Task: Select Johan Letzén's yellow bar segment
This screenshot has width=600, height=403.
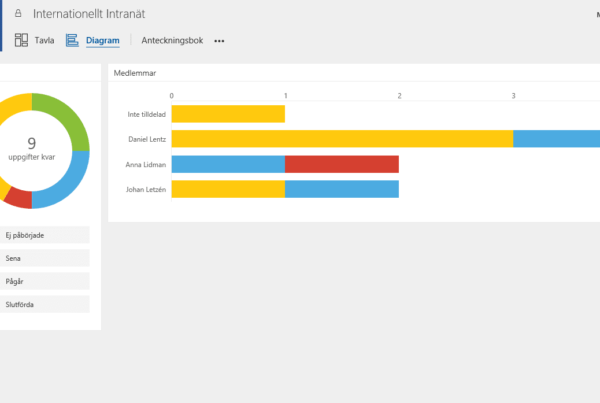Action: 228,189
